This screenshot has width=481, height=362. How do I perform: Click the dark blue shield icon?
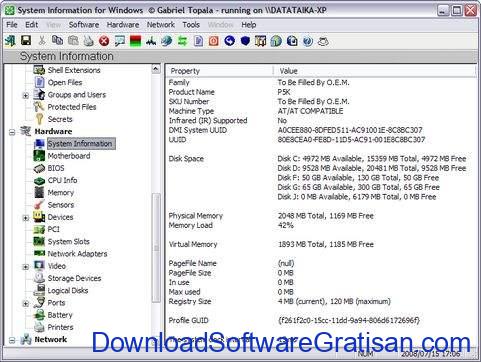click(x=245, y=41)
